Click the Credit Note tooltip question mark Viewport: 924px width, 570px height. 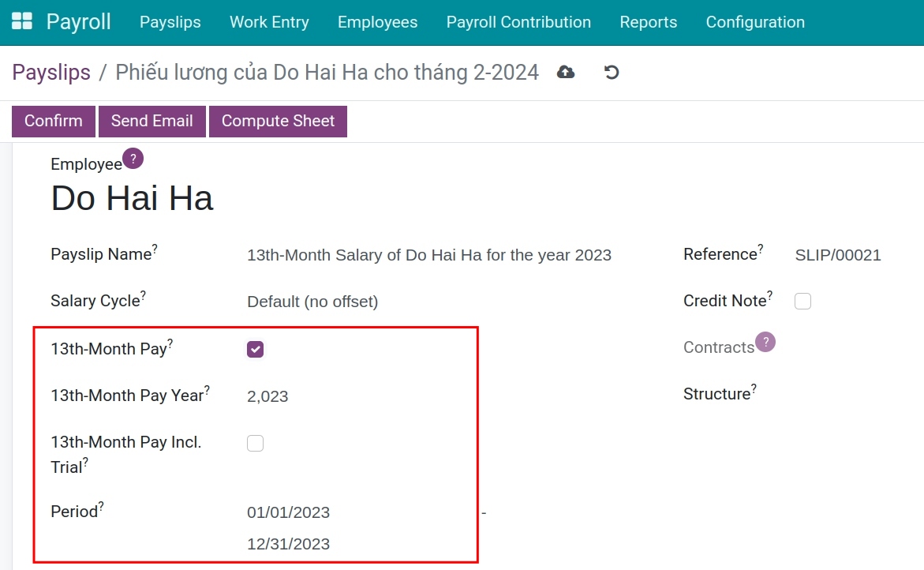pyautogui.click(x=770, y=294)
